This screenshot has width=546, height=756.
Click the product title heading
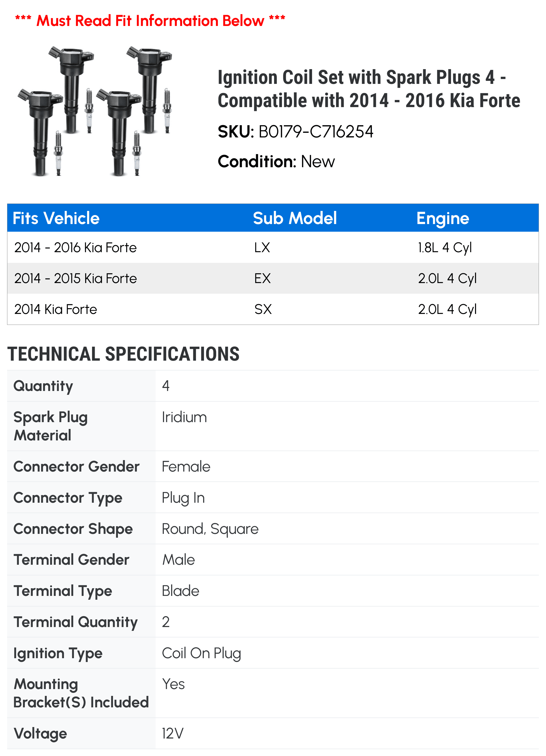369,89
